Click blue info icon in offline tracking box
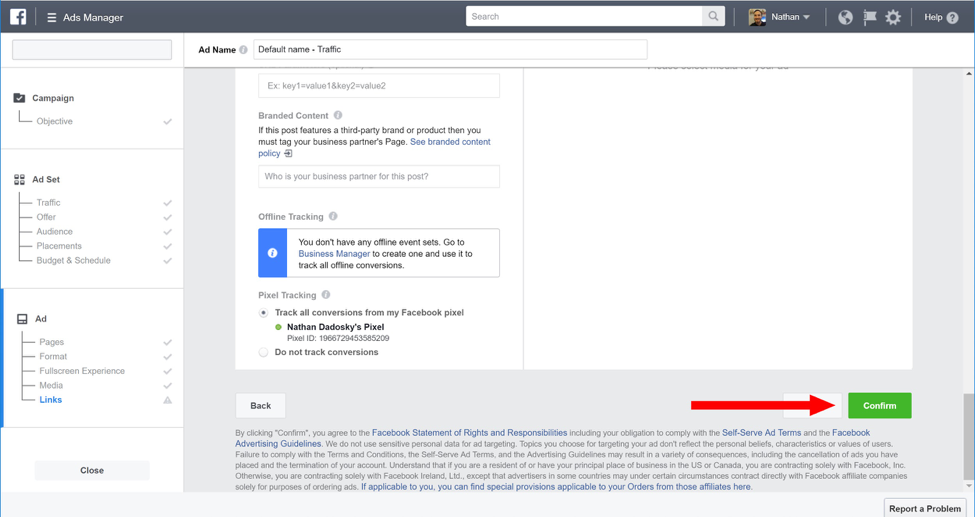Viewport: 975px width, 517px height. coord(272,253)
